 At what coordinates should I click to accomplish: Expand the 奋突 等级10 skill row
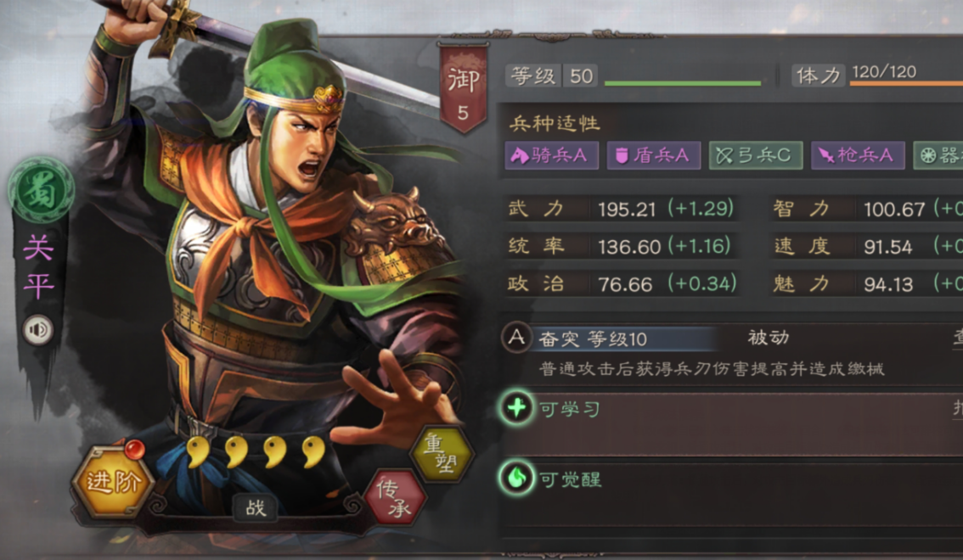point(732,355)
